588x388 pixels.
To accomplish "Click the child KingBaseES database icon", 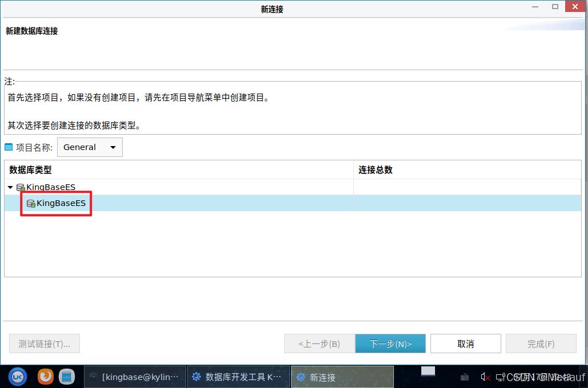I will 31,204.
